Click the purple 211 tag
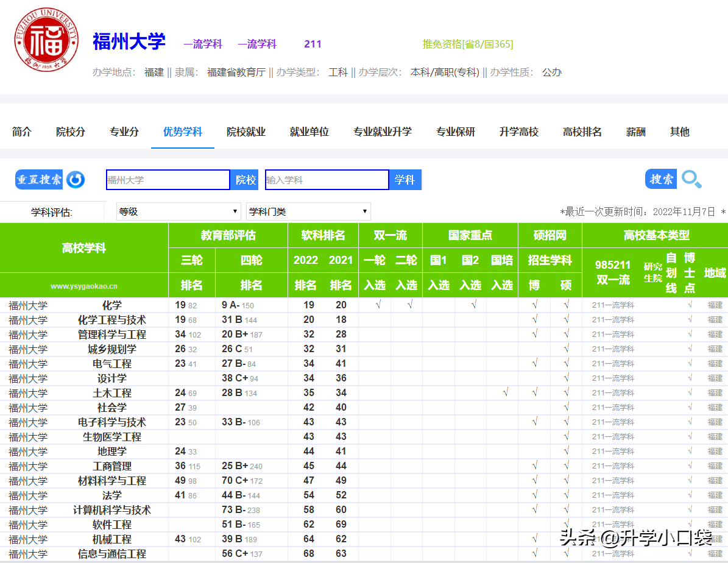728x563 pixels. 313,44
